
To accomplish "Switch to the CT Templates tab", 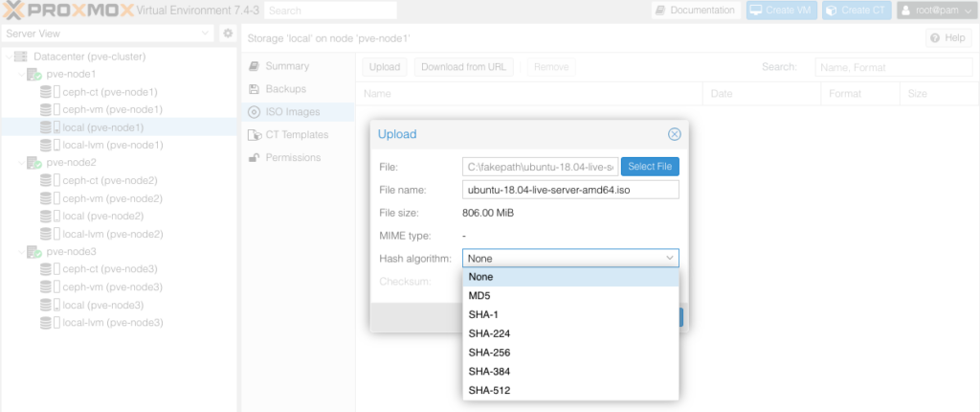I will point(298,135).
